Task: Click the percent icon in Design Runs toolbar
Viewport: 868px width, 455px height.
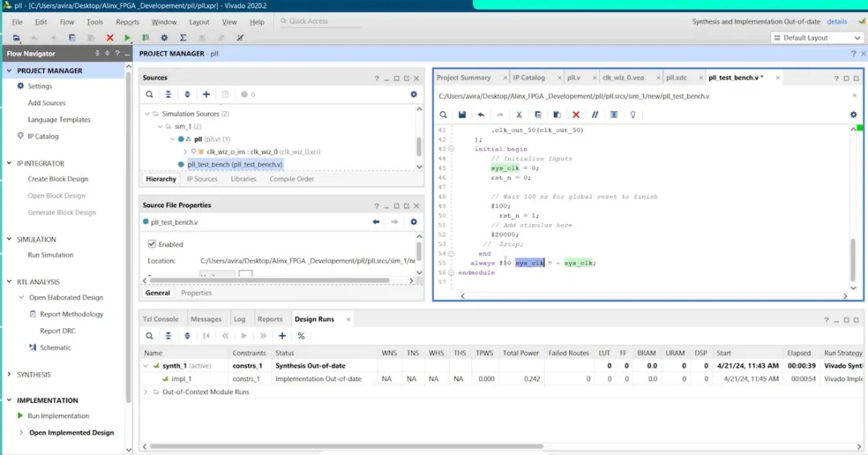Action: tap(301, 336)
